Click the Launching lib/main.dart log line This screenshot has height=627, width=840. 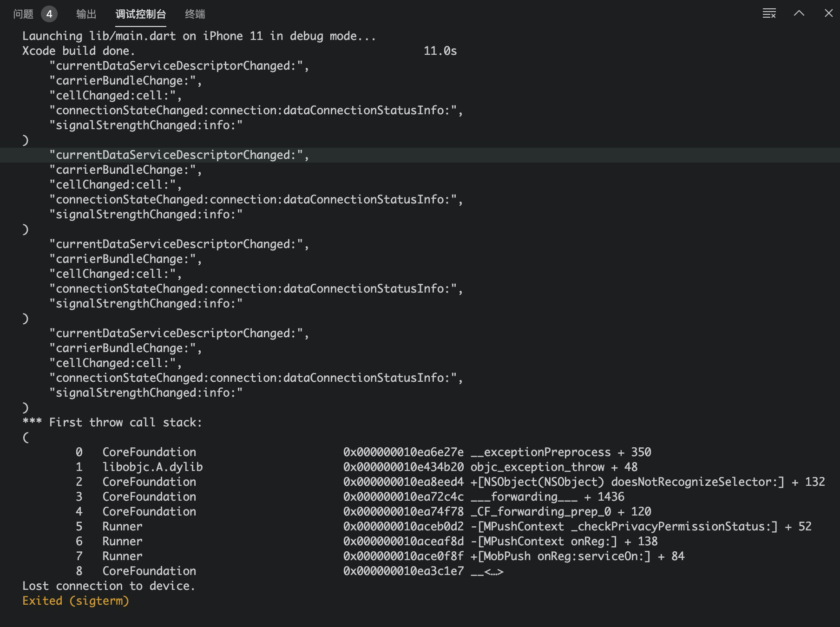pyautogui.click(x=199, y=36)
